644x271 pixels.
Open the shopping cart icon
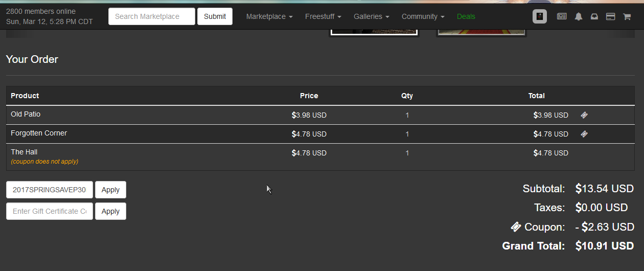(x=627, y=16)
